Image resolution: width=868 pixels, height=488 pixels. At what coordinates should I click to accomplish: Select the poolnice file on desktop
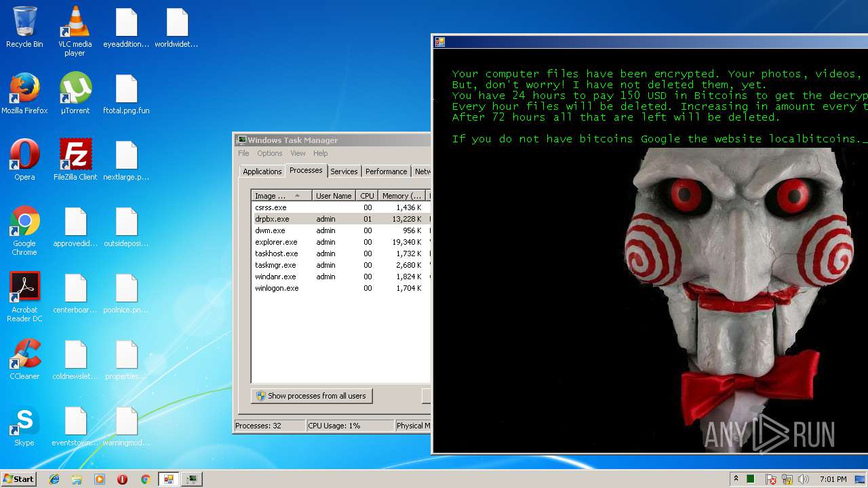[x=126, y=293]
